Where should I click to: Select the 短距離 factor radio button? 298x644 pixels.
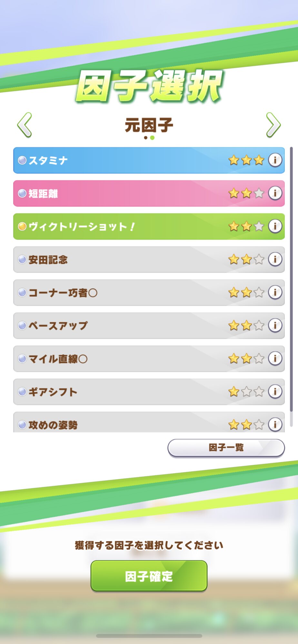coord(22,194)
